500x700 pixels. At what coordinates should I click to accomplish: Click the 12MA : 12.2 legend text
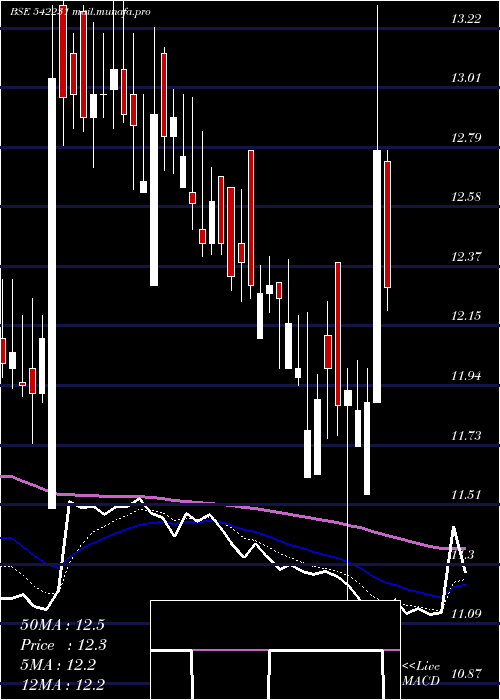(x=62, y=684)
